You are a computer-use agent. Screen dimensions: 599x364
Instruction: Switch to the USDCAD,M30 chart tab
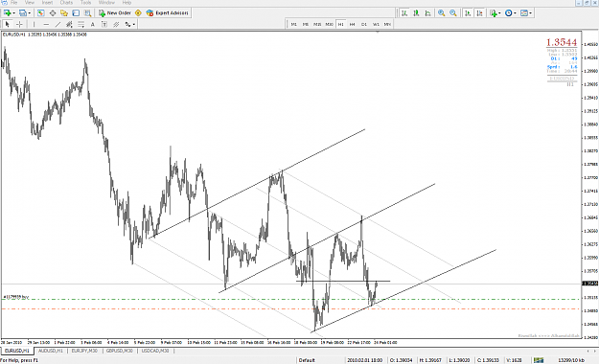click(x=155, y=351)
